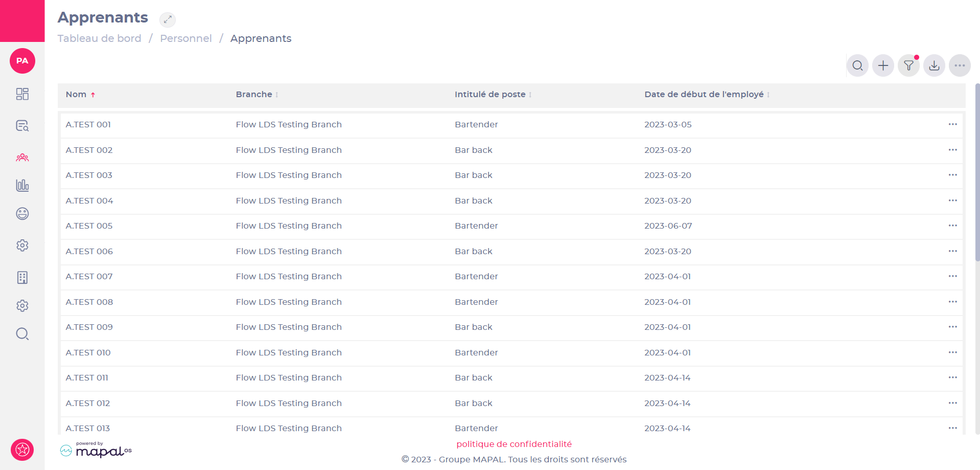Click Bartender in the A.TEST 005 row
The height and width of the screenshot is (470, 980).
pos(476,226)
